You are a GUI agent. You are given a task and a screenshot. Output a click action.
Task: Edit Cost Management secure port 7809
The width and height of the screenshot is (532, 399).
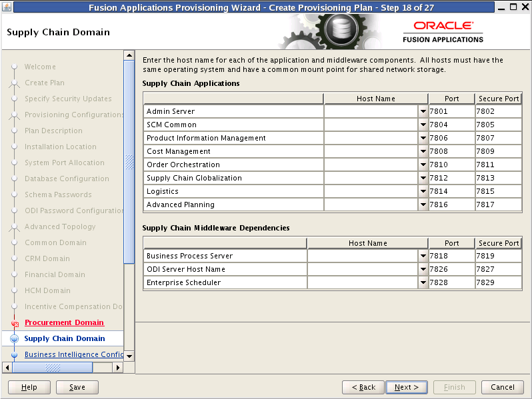[x=498, y=151]
